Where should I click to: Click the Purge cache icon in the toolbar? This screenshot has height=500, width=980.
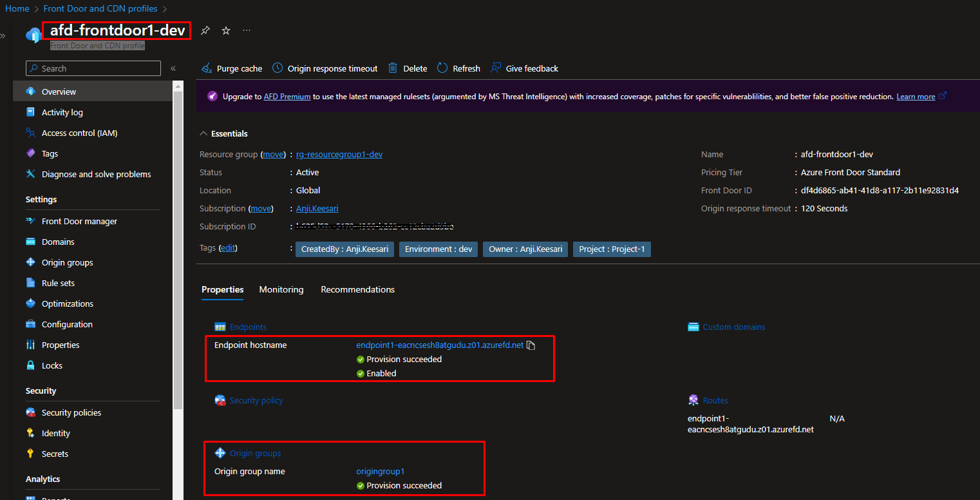[x=207, y=68]
